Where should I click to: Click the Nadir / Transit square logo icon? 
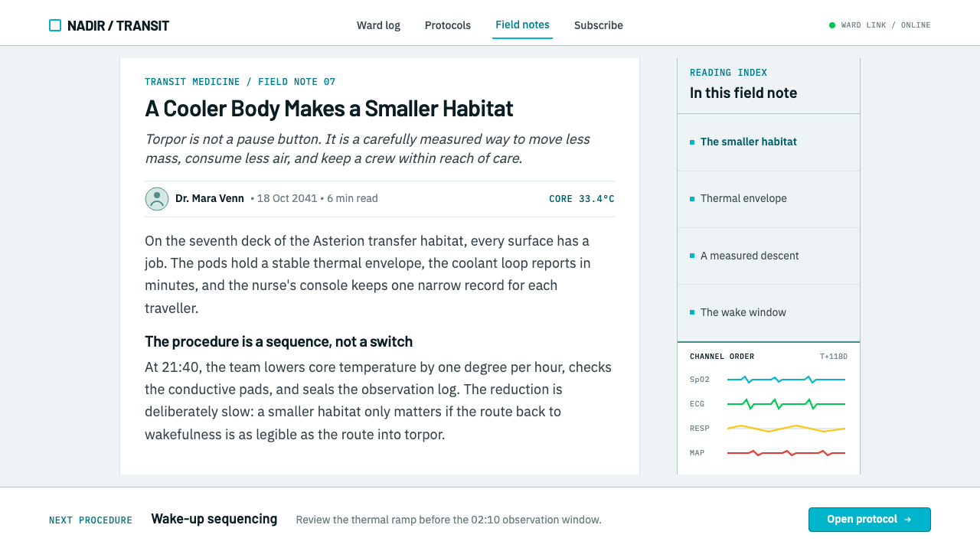pos(55,25)
